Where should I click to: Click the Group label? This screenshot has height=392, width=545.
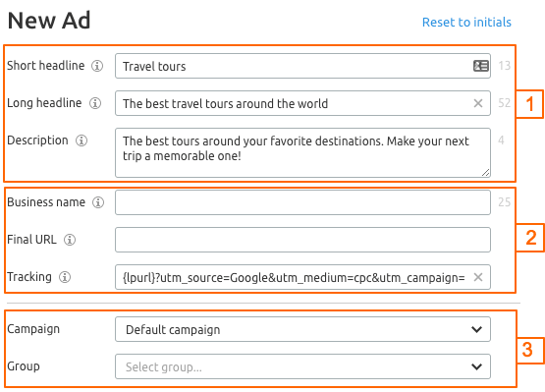(x=24, y=366)
